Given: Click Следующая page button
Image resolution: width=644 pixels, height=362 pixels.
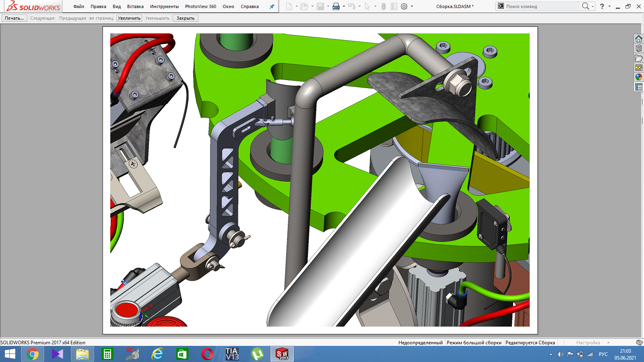Looking at the screenshot, I should 42,18.
